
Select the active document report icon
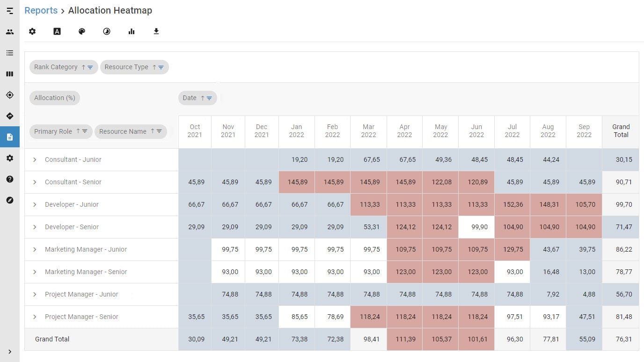9,137
